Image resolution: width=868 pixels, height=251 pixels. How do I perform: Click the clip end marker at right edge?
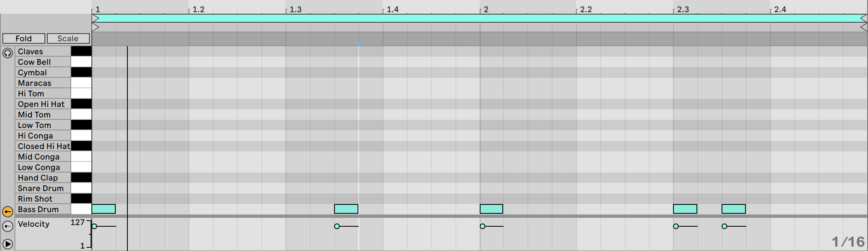pos(864,27)
